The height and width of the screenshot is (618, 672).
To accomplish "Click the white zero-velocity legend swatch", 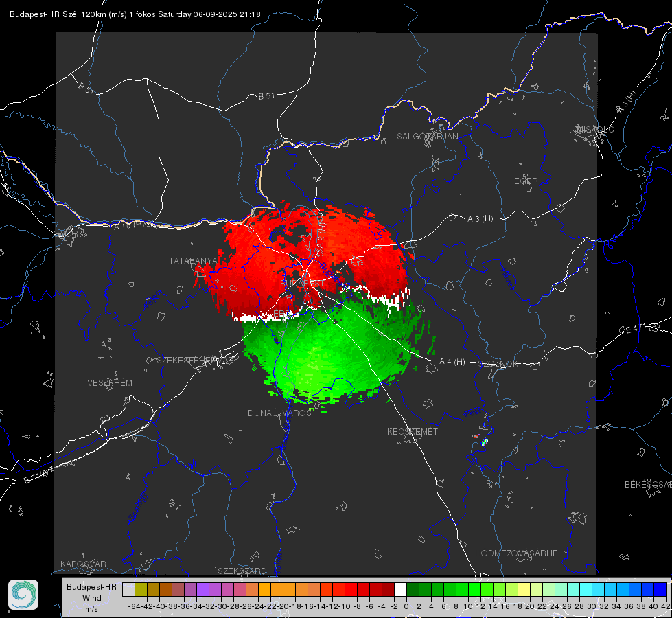I will coord(400,589).
